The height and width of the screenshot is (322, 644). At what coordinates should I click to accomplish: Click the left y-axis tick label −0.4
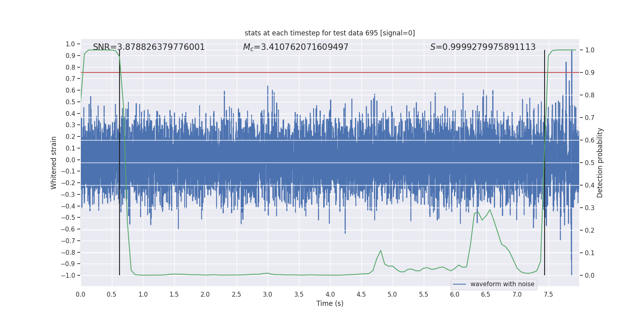pos(68,206)
